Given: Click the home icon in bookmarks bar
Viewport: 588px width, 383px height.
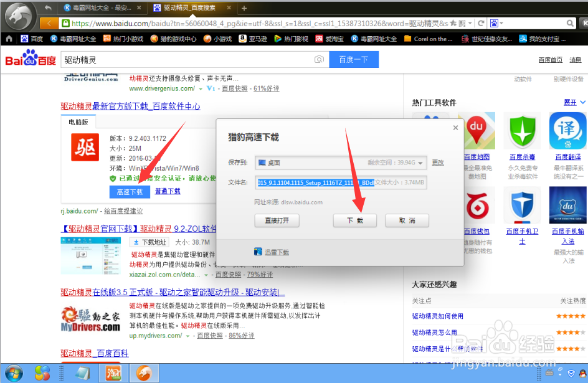Looking at the screenshot, I should point(9,39).
